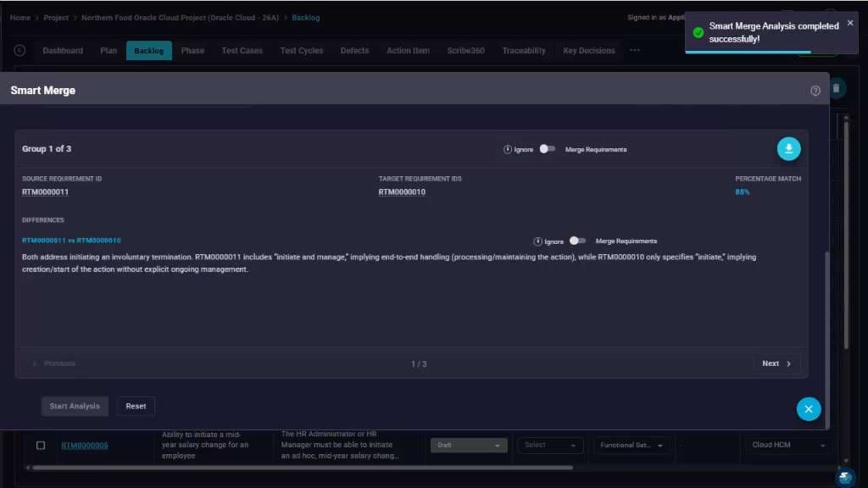Open the Smart Merge help icon
The image size is (868, 488).
[x=815, y=91]
